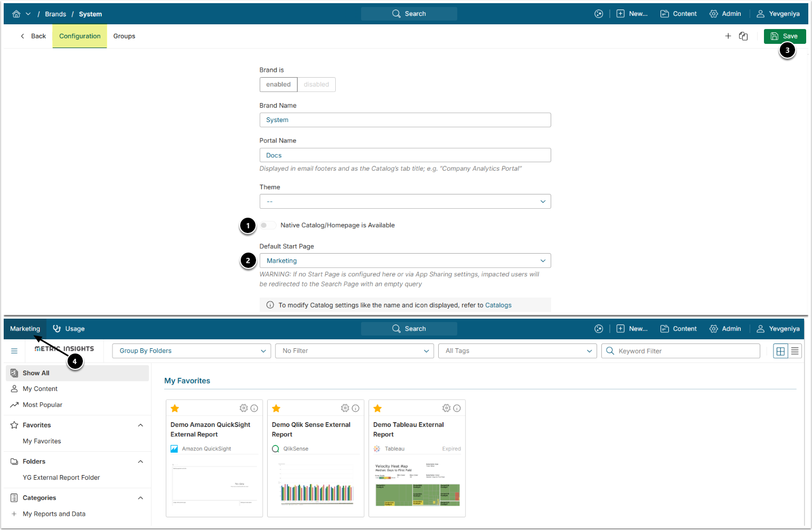
Task: Open Yevgeniya user menu in top bar
Action: 778,14
